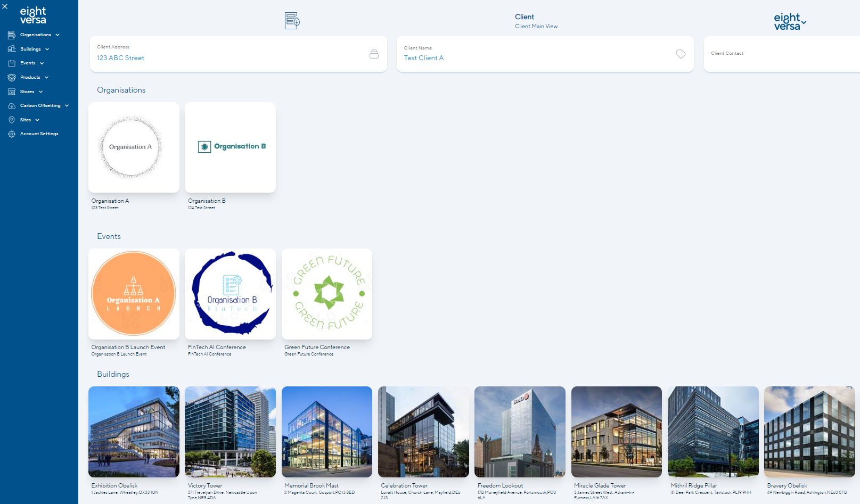The image size is (860, 504).
Task: Open the Freedom Lookout building photo
Action: [520, 432]
